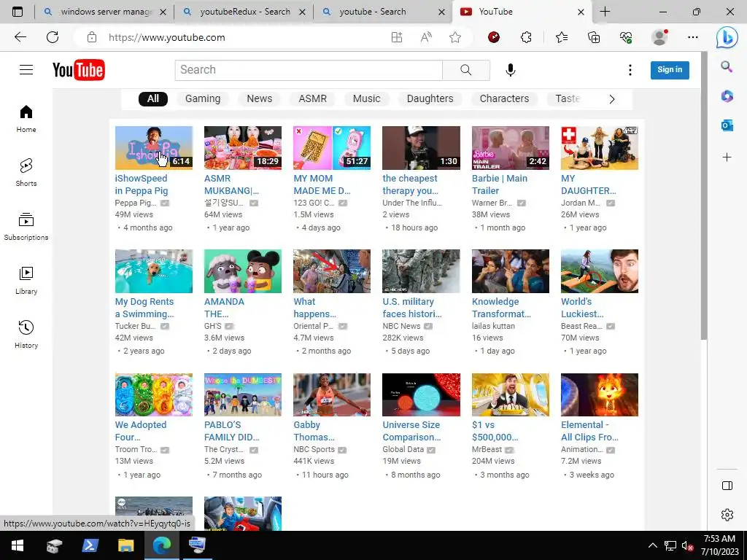Activate Read aloud in address bar
Viewport: 747px width, 560px height.
(426, 37)
